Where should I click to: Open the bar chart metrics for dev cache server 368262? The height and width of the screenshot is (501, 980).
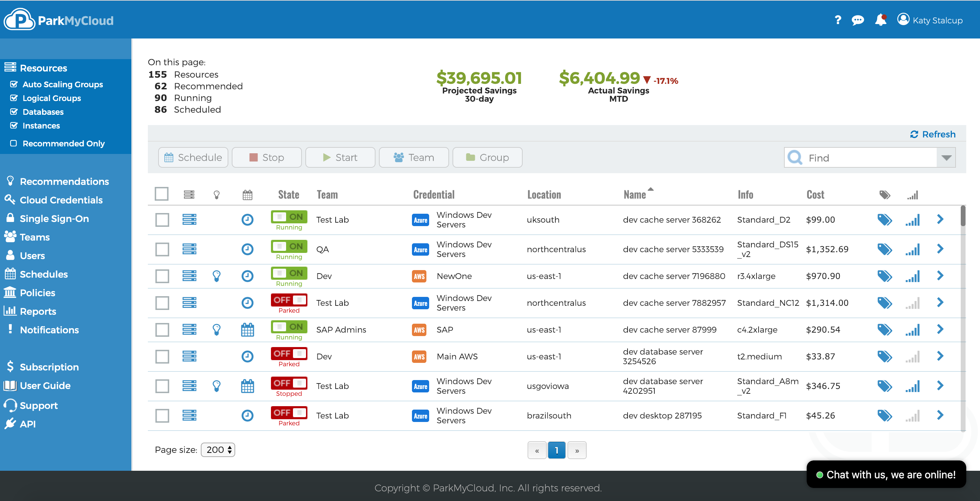tap(912, 220)
